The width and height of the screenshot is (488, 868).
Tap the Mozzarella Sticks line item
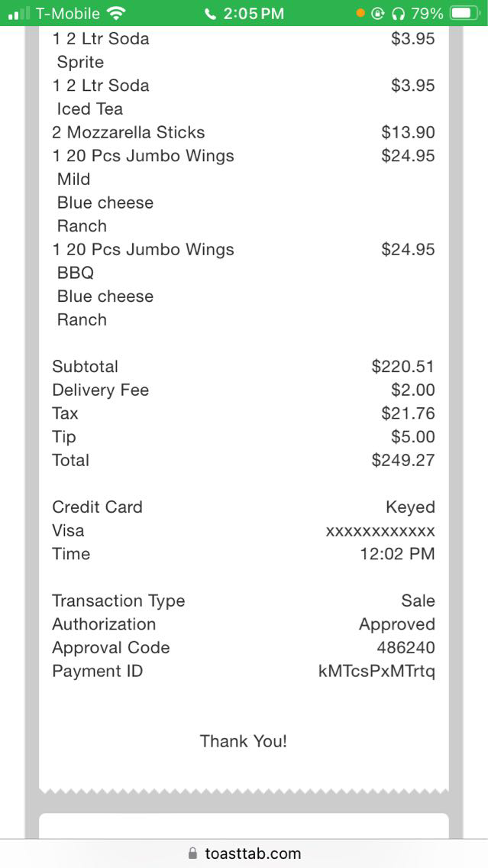(x=128, y=132)
